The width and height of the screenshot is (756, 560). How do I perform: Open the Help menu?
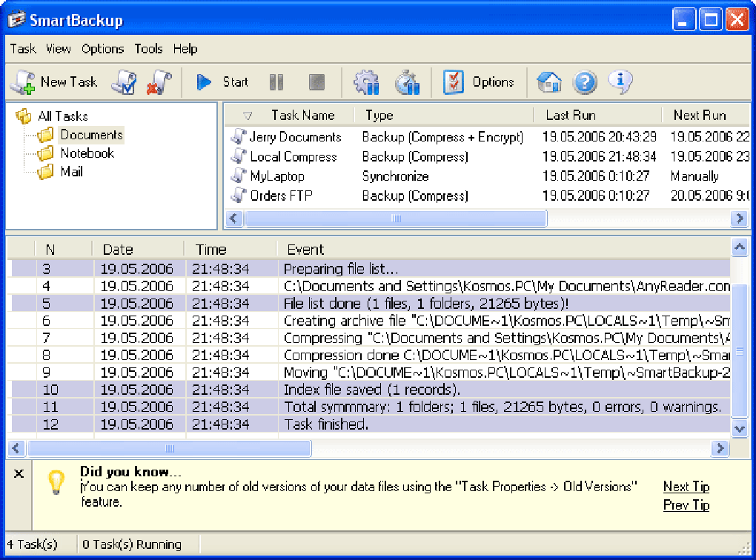coord(185,49)
